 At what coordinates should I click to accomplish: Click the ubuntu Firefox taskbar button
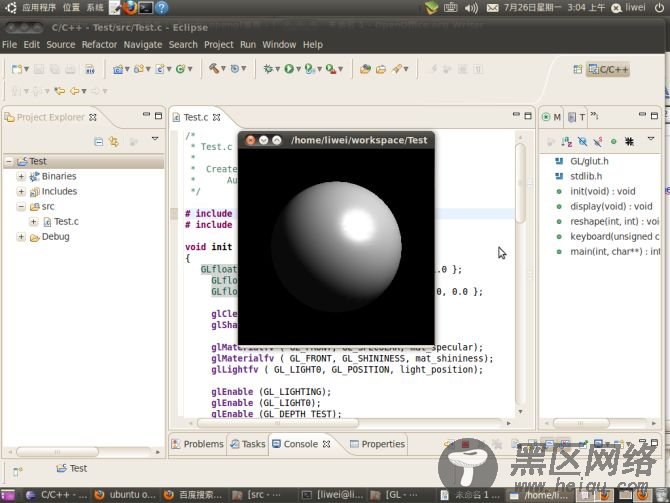click(x=125, y=495)
